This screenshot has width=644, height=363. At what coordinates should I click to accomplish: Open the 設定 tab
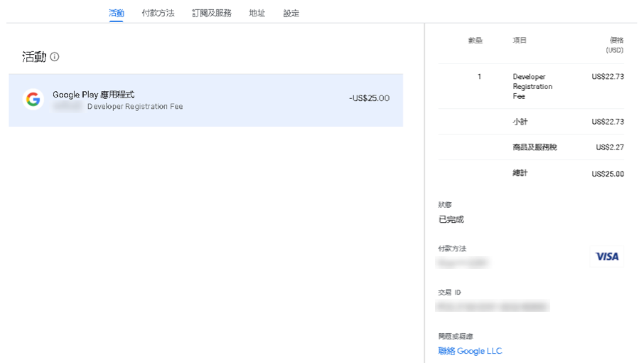[291, 13]
